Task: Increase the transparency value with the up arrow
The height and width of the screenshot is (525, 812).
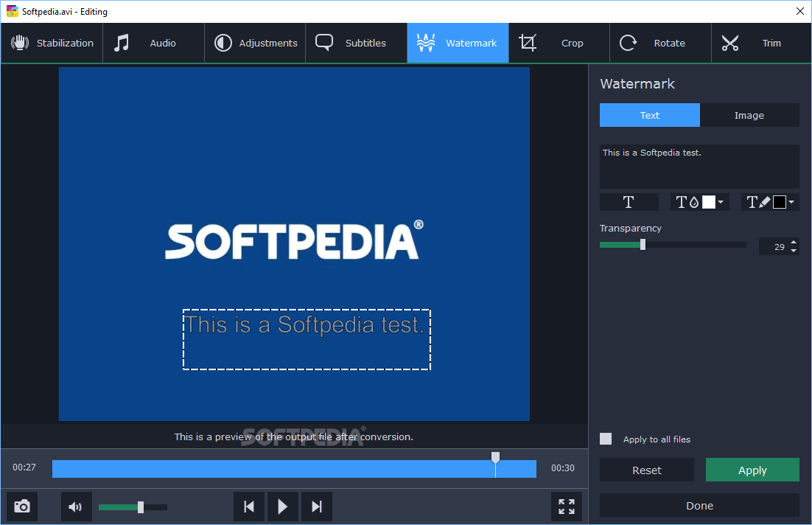Action: [x=794, y=243]
